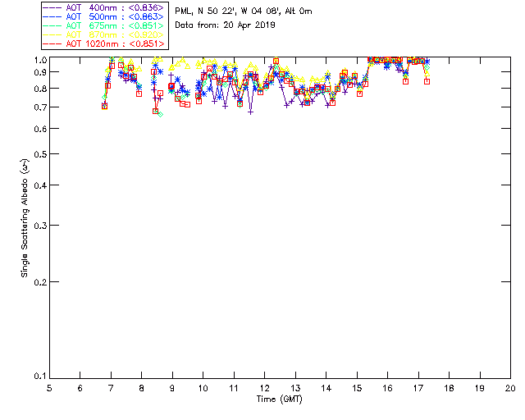The width and height of the screenshot is (525, 420).
Task: Click the 16 x-axis hour label
Action: tap(388, 388)
